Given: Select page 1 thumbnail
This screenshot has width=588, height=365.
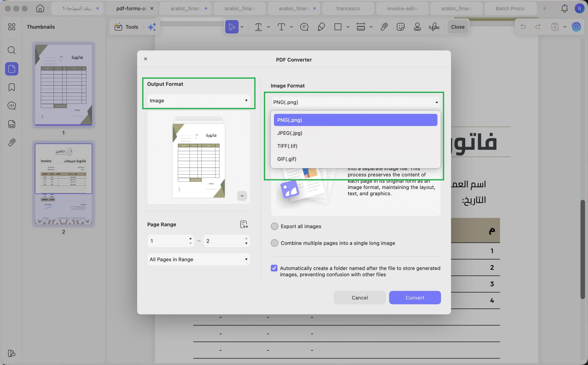Looking at the screenshot, I should (63, 85).
